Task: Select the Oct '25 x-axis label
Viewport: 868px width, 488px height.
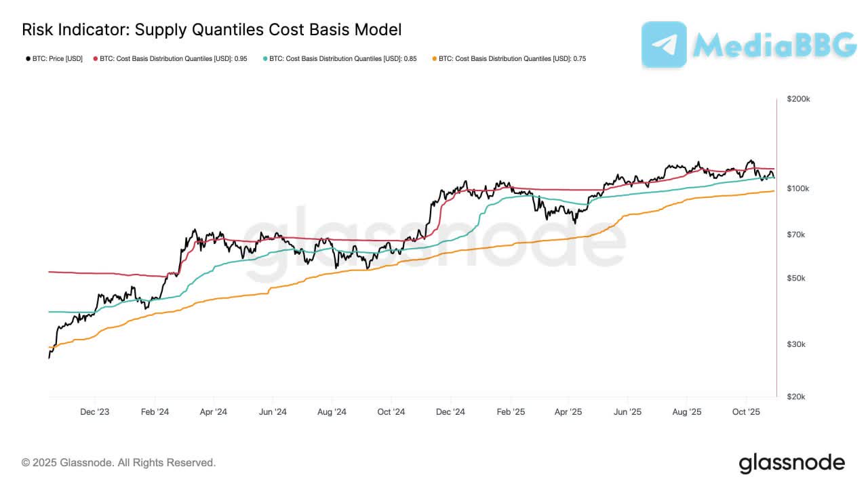Action: click(x=745, y=411)
